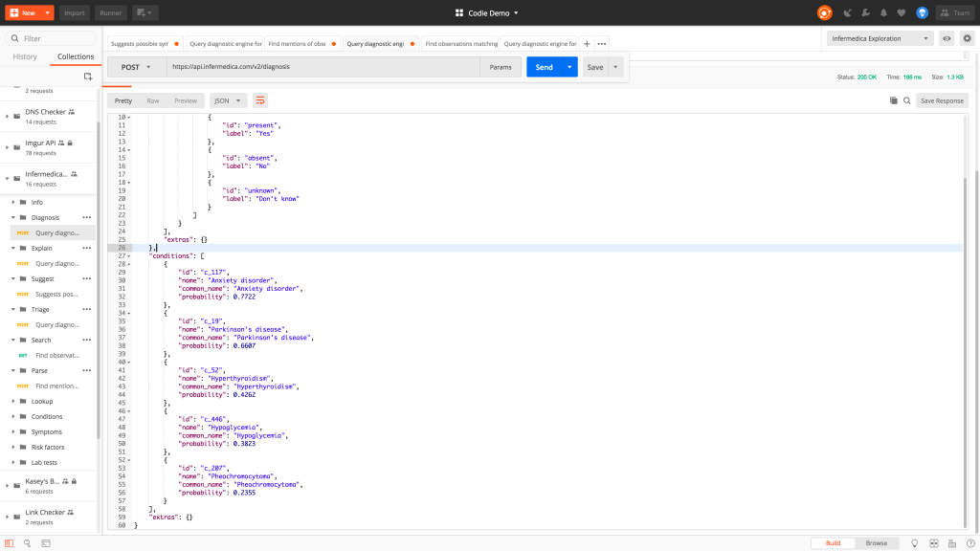Viewport: 980px width, 551px height.
Task: Switch to Browse mode
Action: tap(877, 543)
